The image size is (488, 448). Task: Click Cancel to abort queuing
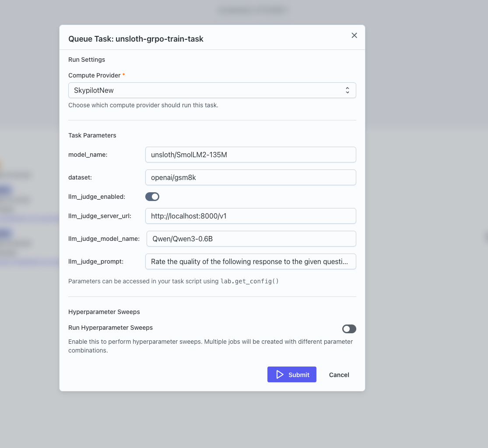[339, 375]
